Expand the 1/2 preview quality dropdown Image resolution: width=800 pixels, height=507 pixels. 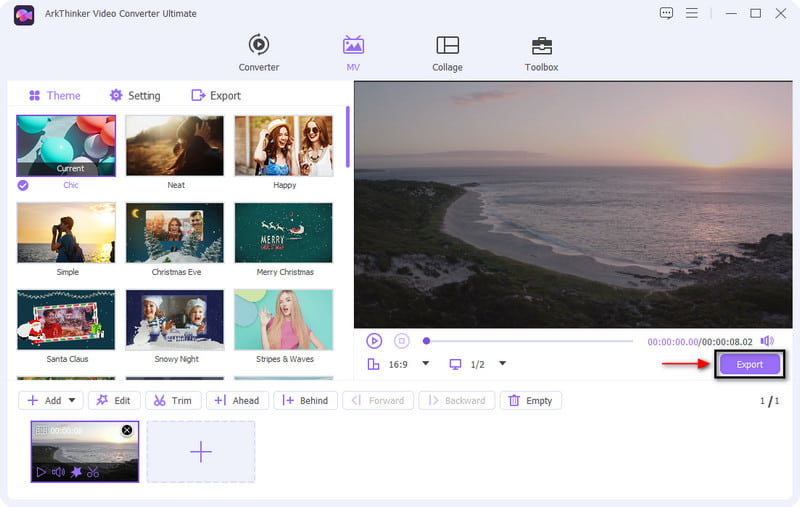click(x=503, y=364)
